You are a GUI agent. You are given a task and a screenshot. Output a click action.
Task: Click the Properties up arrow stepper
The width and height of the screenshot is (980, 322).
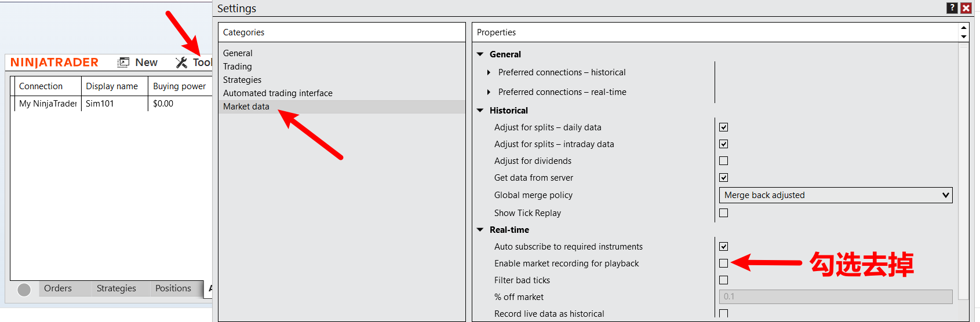(x=963, y=28)
